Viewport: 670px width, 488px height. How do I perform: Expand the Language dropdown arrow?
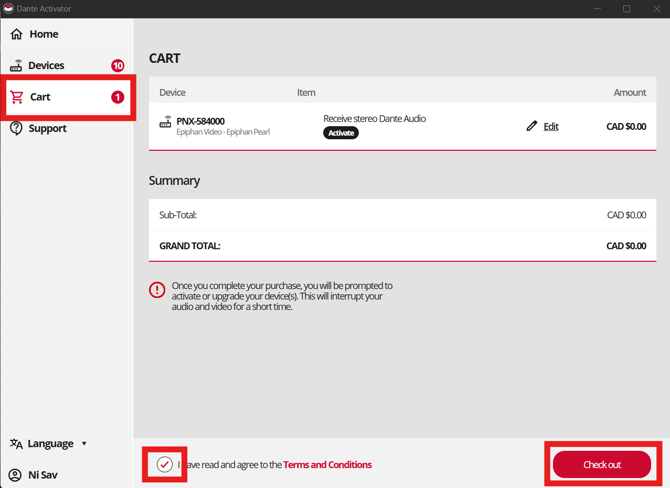[84, 444]
